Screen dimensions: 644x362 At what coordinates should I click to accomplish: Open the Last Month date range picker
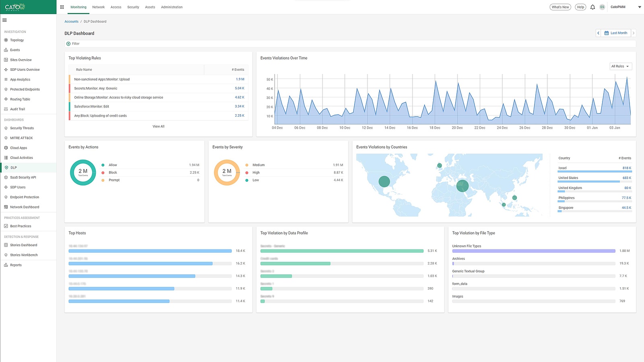point(616,33)
